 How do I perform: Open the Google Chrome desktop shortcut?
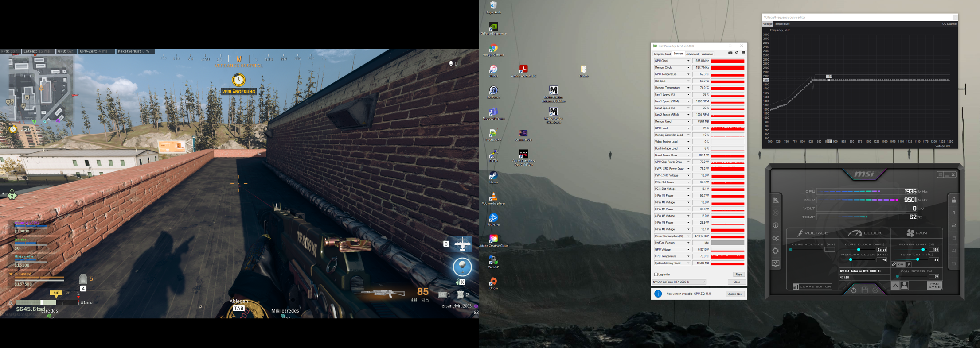493,50
